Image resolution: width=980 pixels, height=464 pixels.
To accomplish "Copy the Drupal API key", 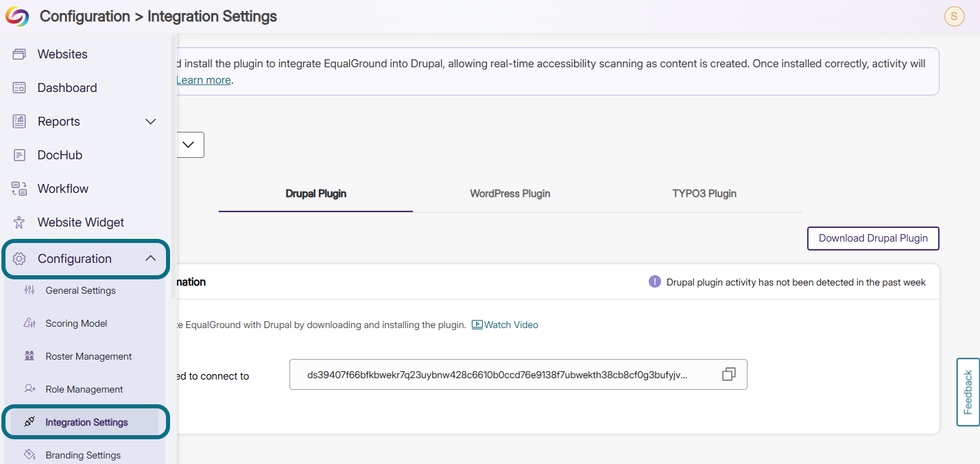I will point(729,375).
